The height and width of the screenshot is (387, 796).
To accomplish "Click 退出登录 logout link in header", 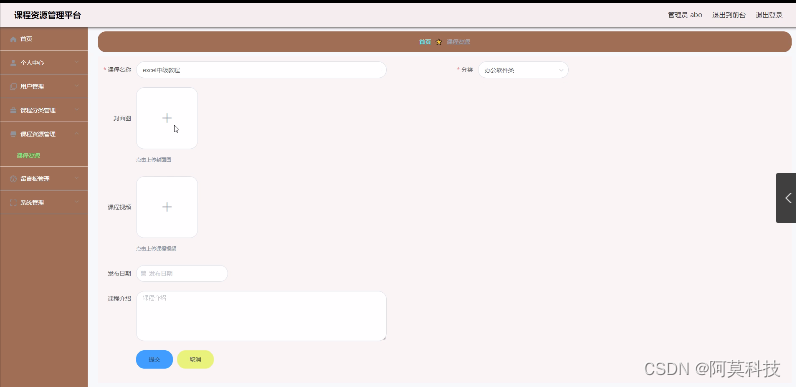I will click(x=769, y=15).
